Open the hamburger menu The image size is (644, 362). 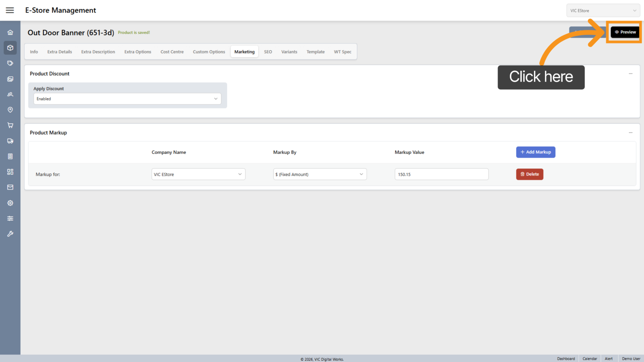pyautogui.click(x=10, y=10)
